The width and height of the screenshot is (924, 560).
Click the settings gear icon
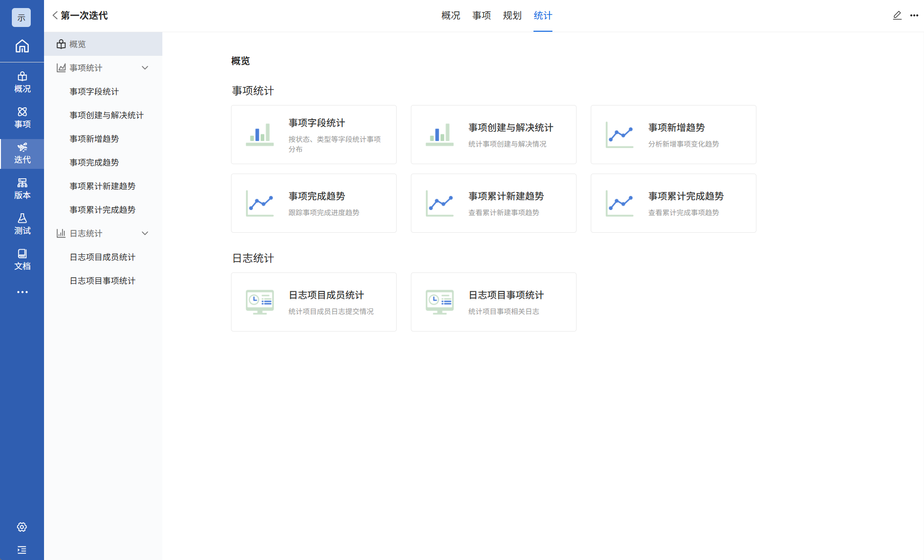22,527
